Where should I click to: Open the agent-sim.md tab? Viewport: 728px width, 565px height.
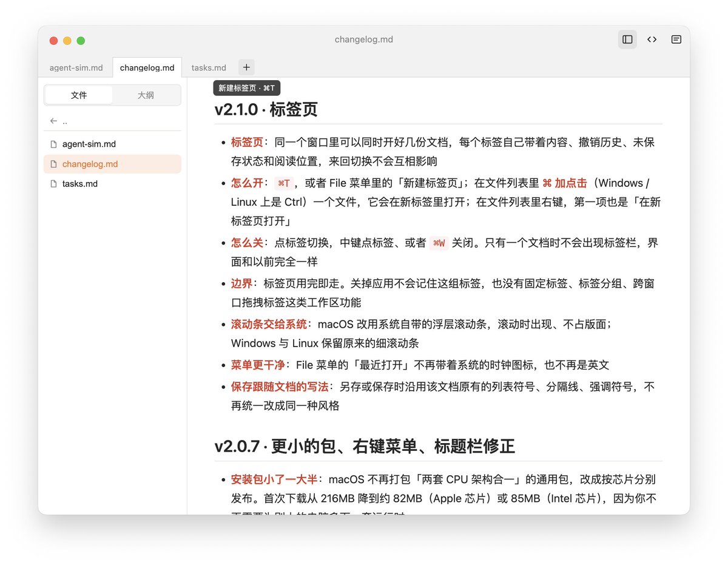(x=76, y=67)
